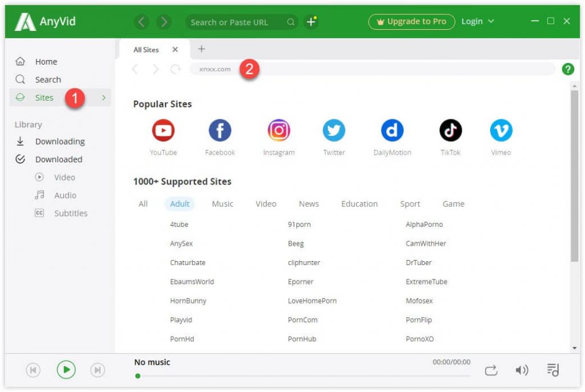Reload the page with the refresh icon
585x392 pixels.
point(175,69)
